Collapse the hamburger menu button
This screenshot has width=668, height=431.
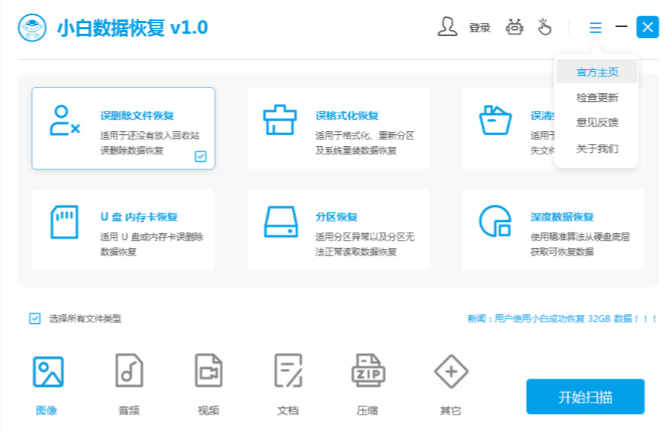pos(596,28)
